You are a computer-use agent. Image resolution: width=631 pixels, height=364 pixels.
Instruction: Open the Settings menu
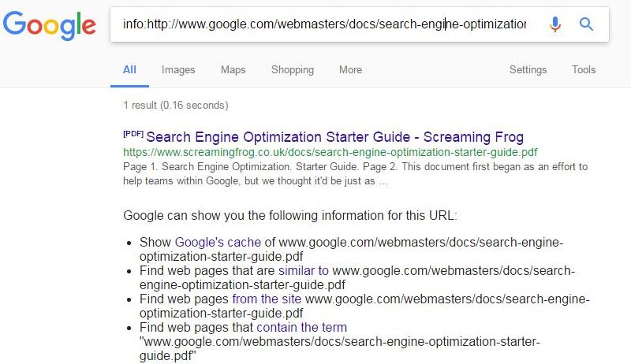click(x=528, y=69)
